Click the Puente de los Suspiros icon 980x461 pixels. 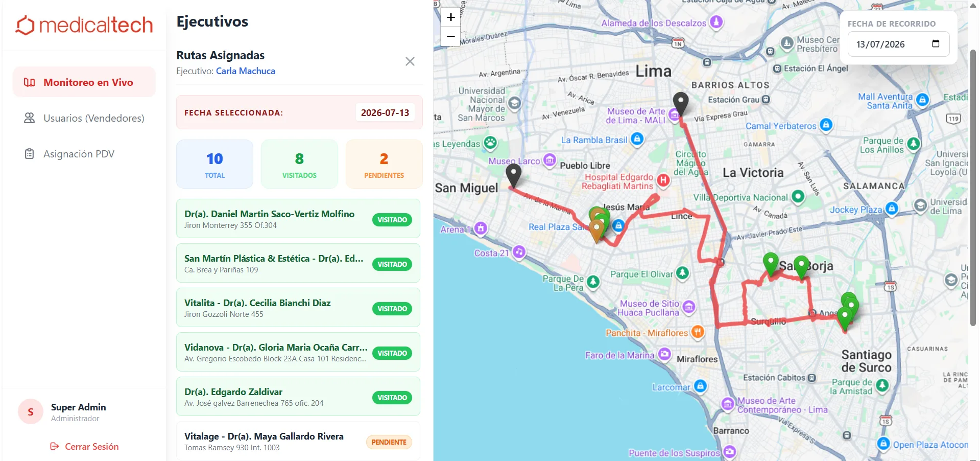(730, 452)
